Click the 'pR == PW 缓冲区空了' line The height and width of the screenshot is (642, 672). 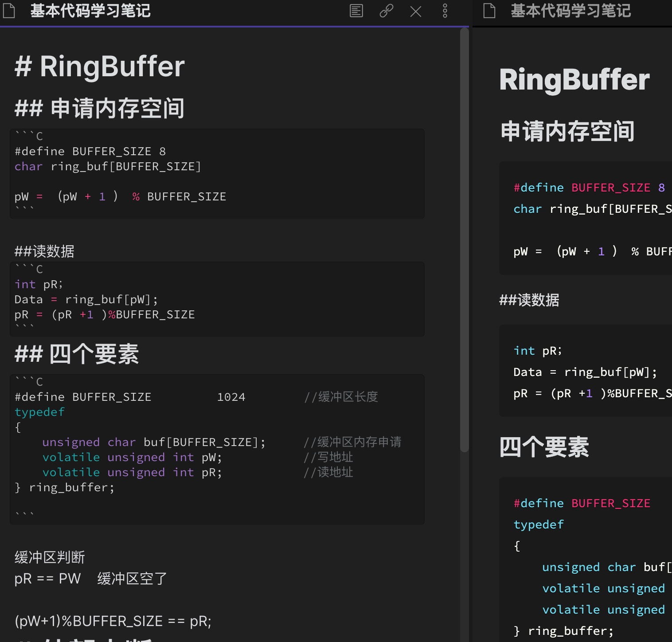pyautogui.click(x=91, y=579)
